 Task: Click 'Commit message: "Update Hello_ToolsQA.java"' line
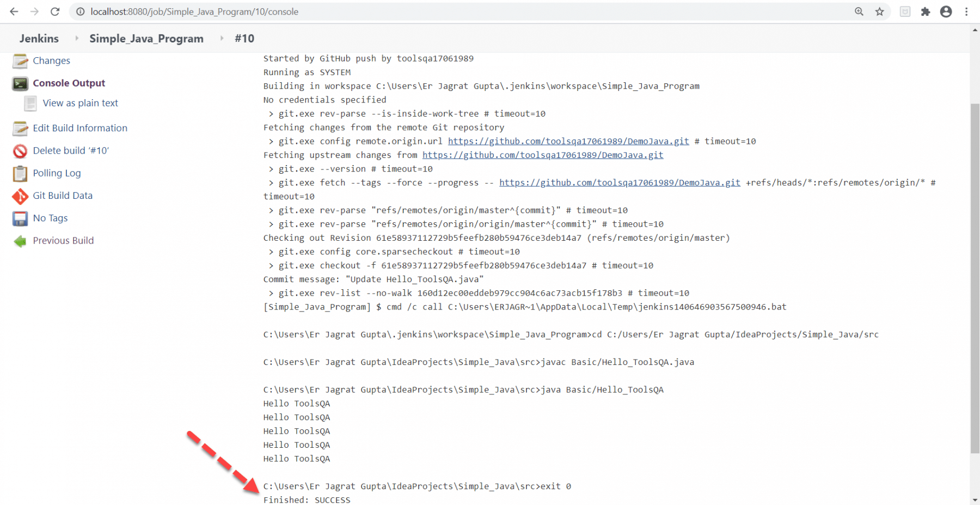tap(373, 279)
